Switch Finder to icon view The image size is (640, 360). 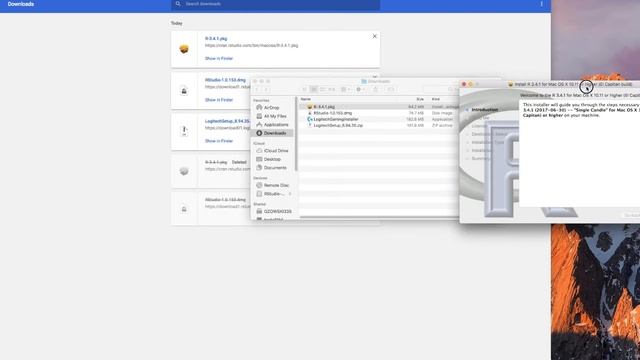coord(304,89)
